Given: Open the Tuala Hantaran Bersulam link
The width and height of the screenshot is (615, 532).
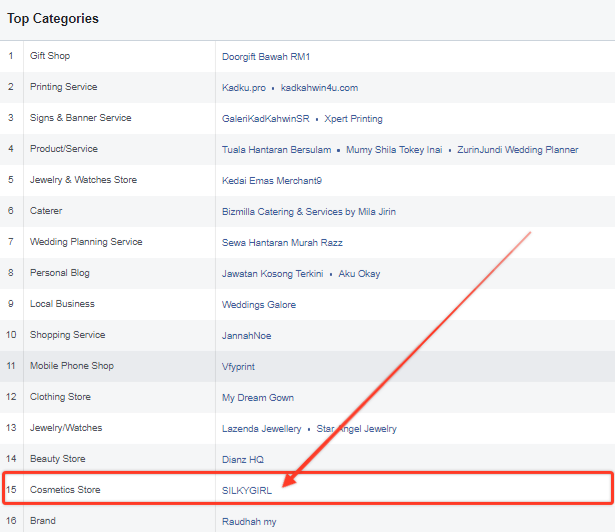Looking at the screenshot, I should [277, 149].
